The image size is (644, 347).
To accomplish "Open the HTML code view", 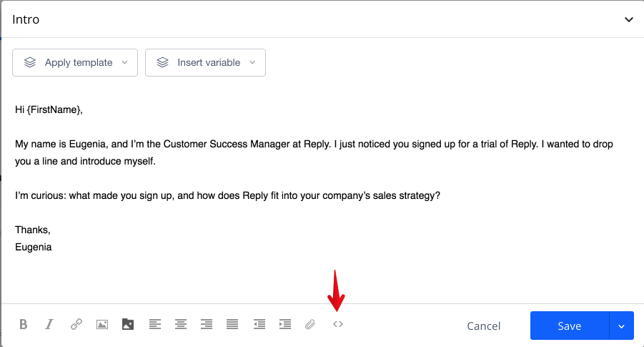I will click(x=338, y=324).
